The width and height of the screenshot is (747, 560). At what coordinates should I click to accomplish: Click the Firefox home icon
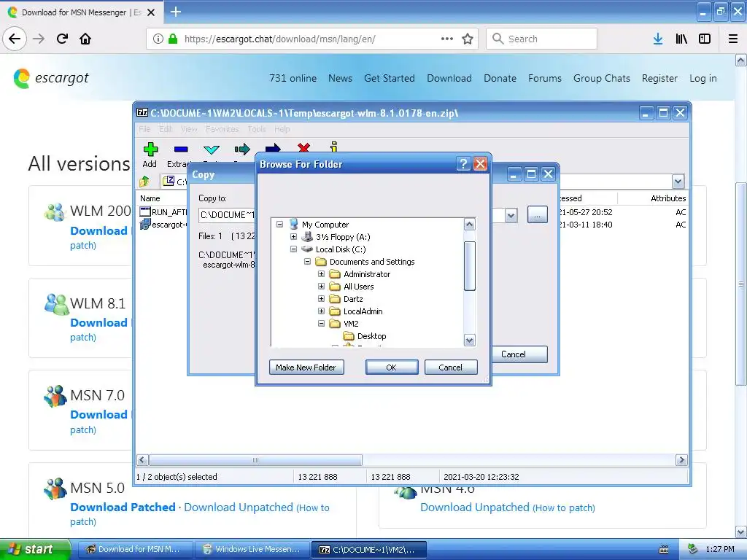pyautogui.click(x=85, y=39)
